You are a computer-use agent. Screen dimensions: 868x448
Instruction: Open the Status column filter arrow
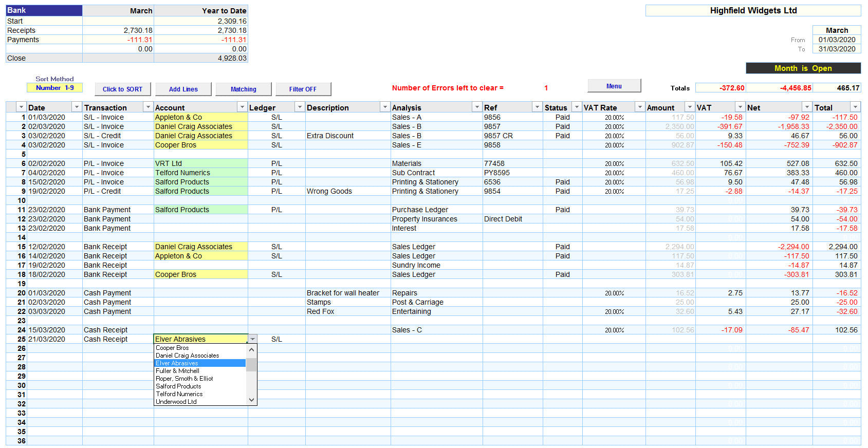577,107
